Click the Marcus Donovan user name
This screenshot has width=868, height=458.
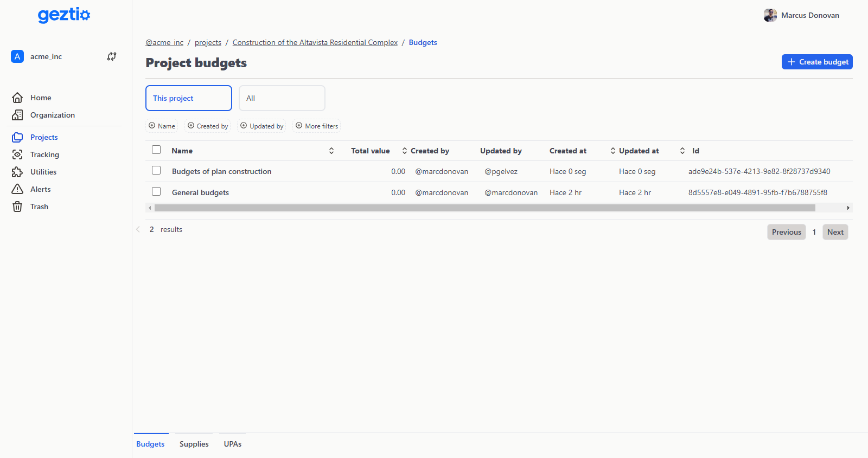[810, 15]
